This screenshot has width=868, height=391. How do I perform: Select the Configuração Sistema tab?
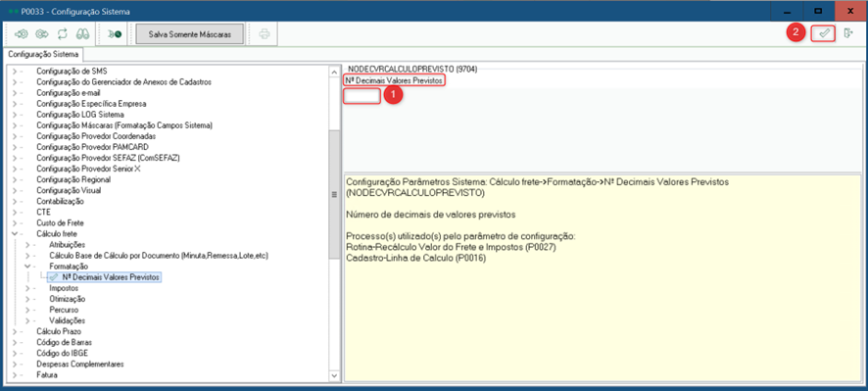tap(43, 54)
